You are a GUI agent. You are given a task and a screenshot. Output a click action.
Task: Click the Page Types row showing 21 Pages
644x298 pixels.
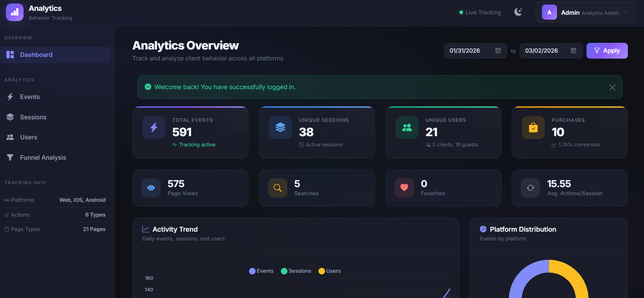55,229
